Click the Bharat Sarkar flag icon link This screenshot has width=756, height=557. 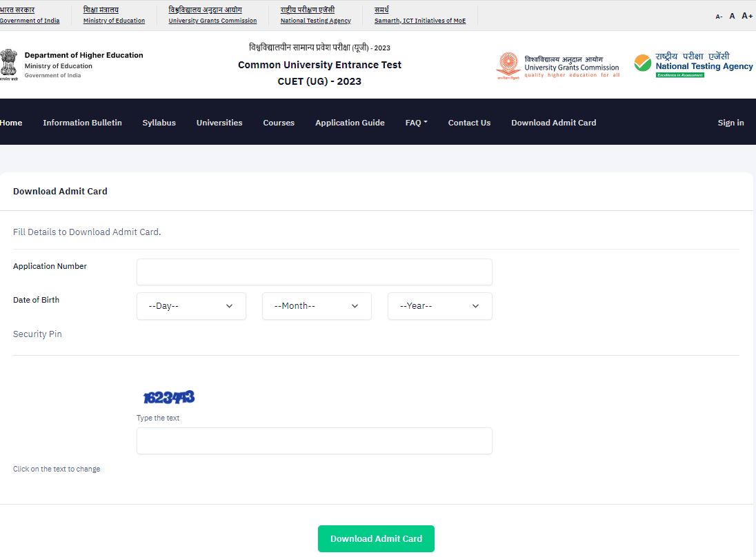pos(30,15)
